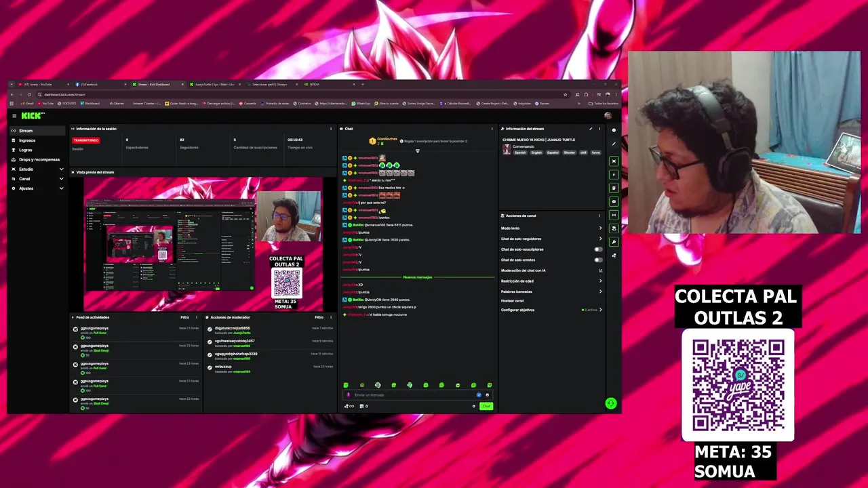Open the Chat panel three-dot menu

coord(492,129)
